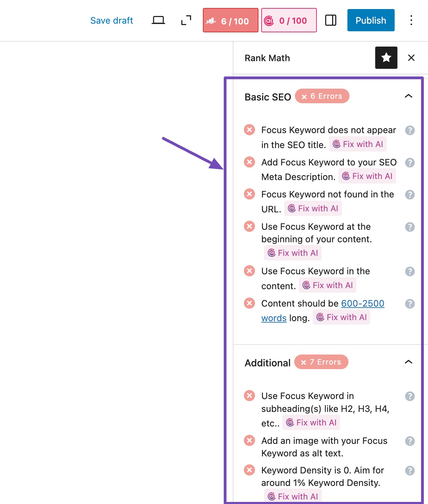Save the post as a draft
This screenshot has width=428, height=504.
pos(112,20)
